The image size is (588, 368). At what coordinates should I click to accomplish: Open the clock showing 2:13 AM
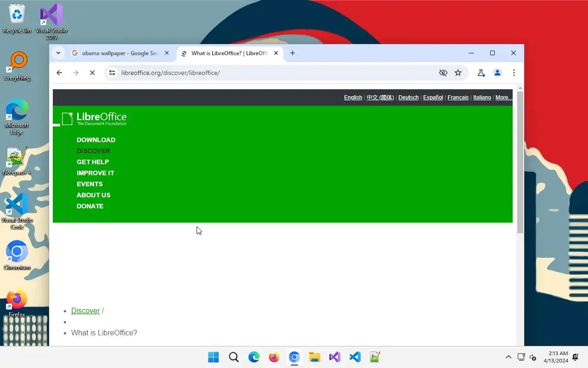(x=556, y=357)
